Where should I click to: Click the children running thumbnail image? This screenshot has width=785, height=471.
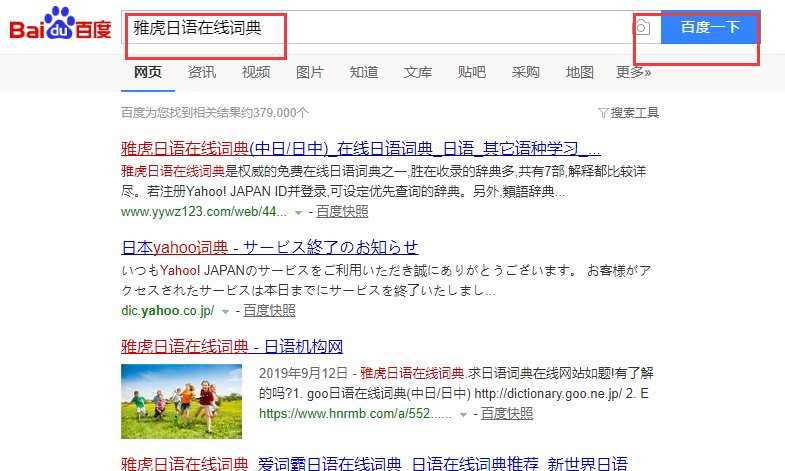[181, 401]
